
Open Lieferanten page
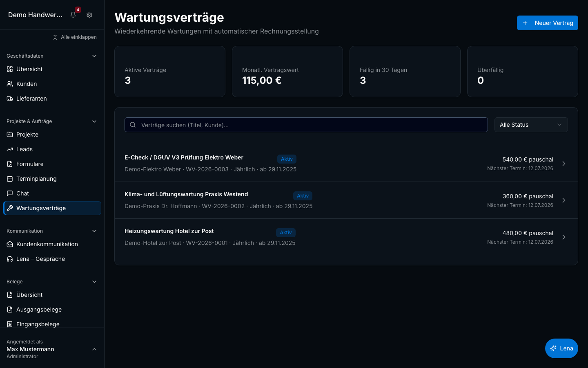pos(52,99)
